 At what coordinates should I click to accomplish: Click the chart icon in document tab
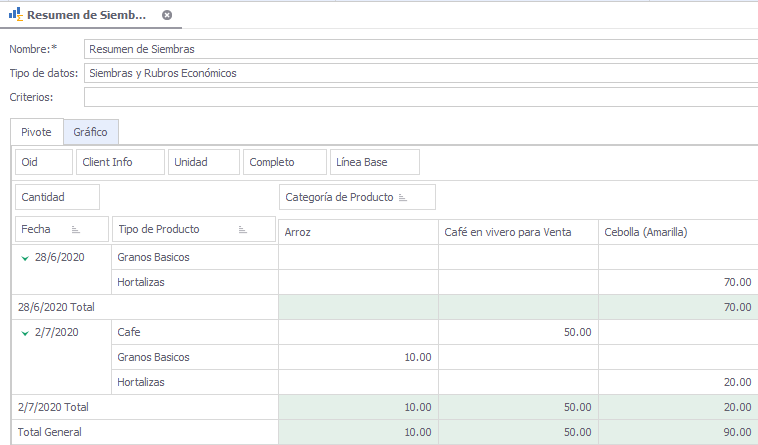pos(15,15)
